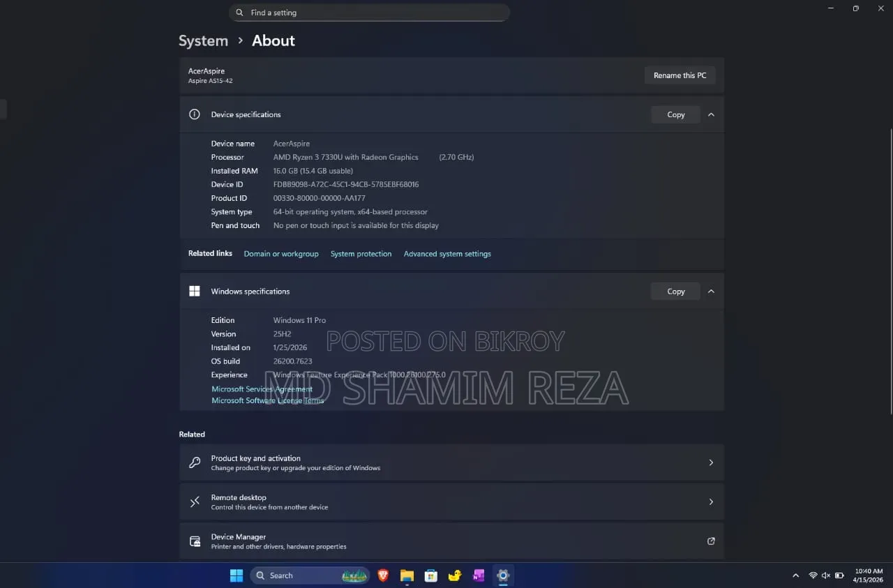Viewport: 893px width, 588px height.
Task: Select the No pen or touch input text
Action: tap(356, 225)
